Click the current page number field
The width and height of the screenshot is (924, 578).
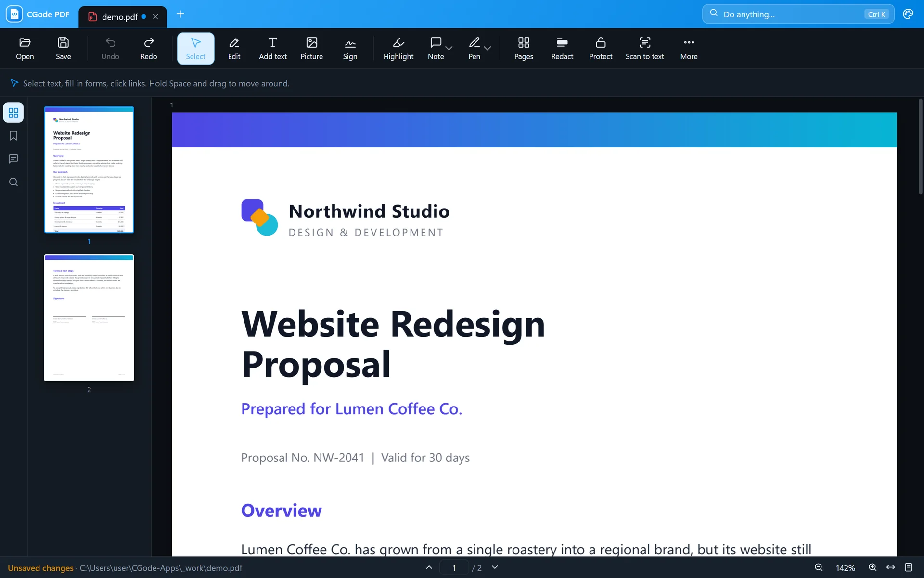coord(454,567)
